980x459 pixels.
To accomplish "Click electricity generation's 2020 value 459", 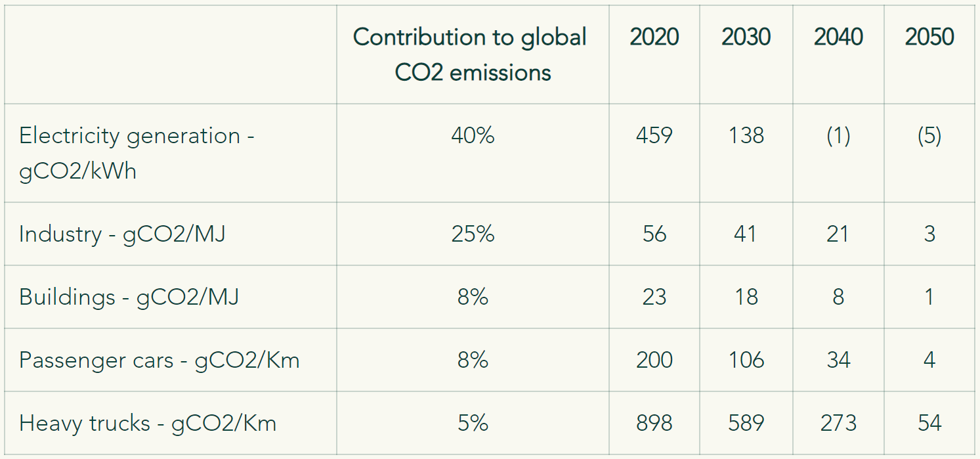I will coord(654,136).
